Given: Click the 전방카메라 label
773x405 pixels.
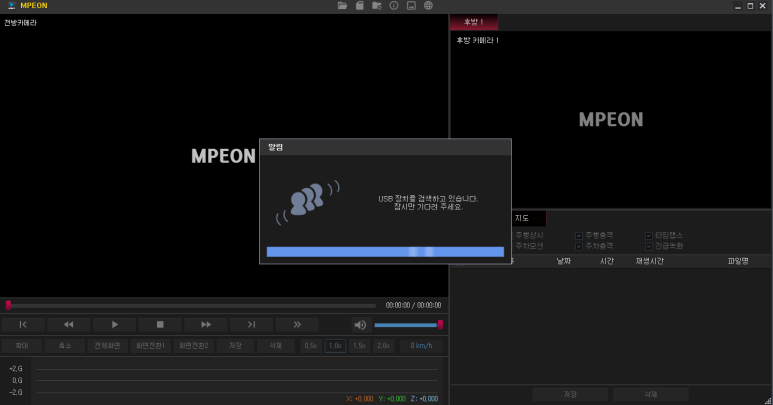Looking at the screenshot, I should [x=20, y=23].
